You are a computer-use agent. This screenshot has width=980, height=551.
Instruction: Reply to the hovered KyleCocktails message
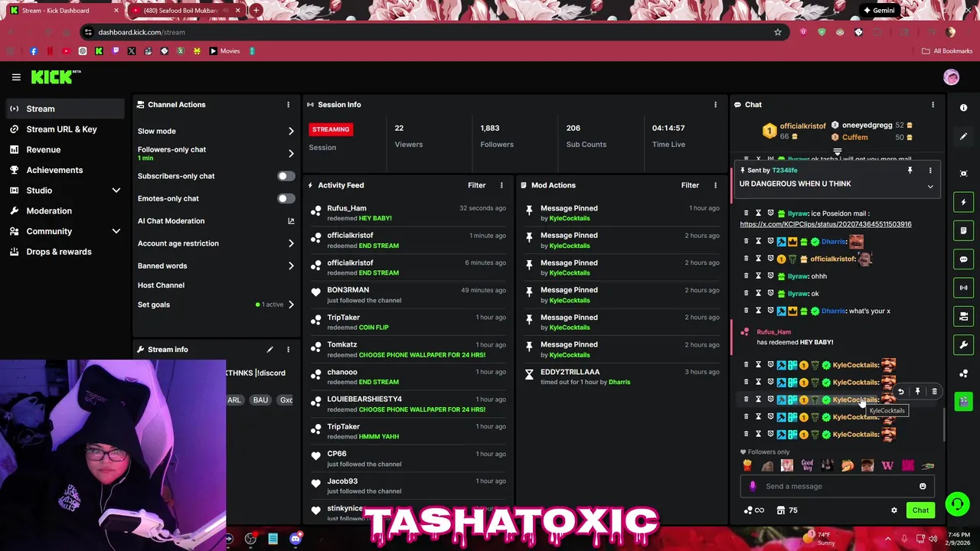click(900, 392)
